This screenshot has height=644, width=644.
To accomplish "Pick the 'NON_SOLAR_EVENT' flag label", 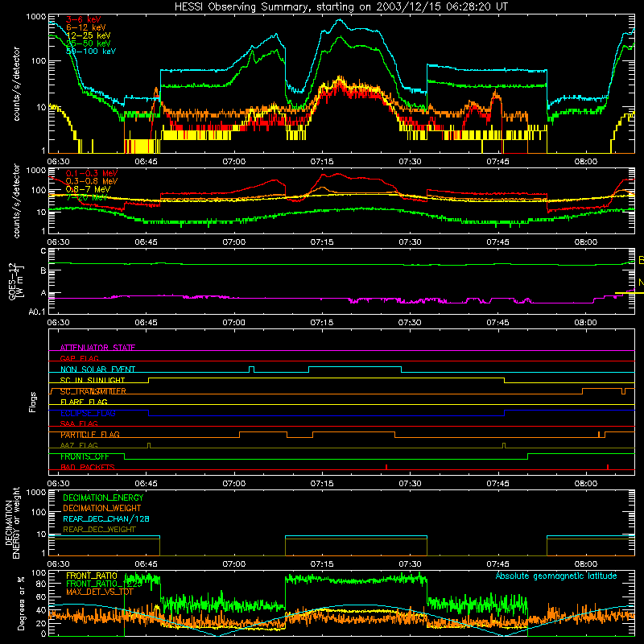I will pyautogui.click(x=97, y=369).
